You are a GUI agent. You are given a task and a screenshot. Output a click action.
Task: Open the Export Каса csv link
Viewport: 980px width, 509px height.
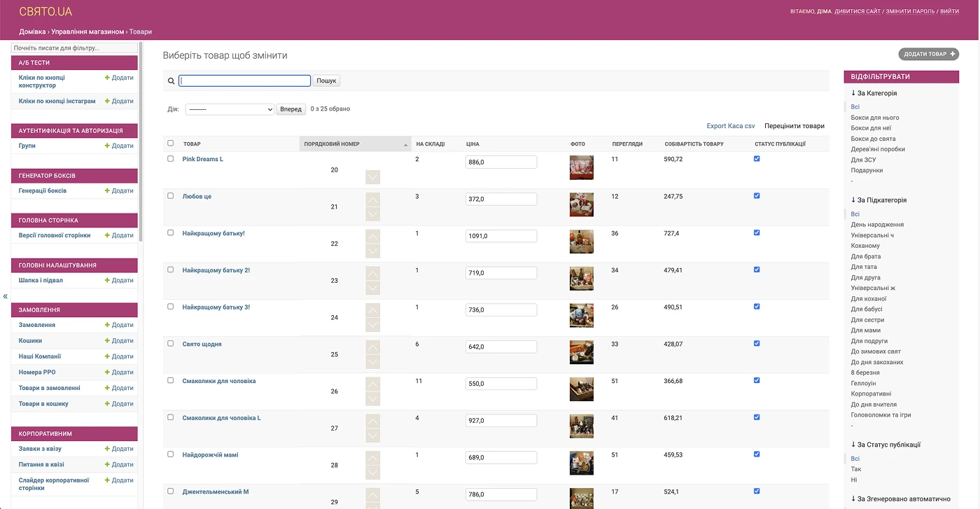[x=730, y=126]
